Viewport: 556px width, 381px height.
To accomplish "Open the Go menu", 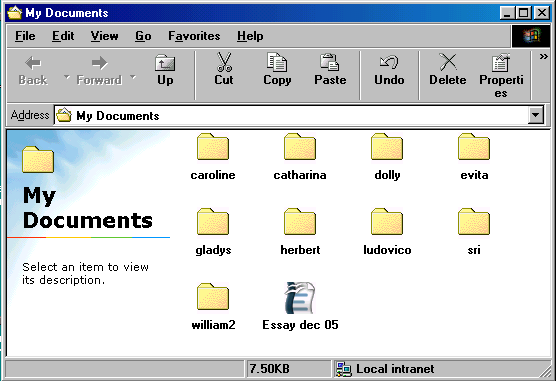I will coord(143,36).
